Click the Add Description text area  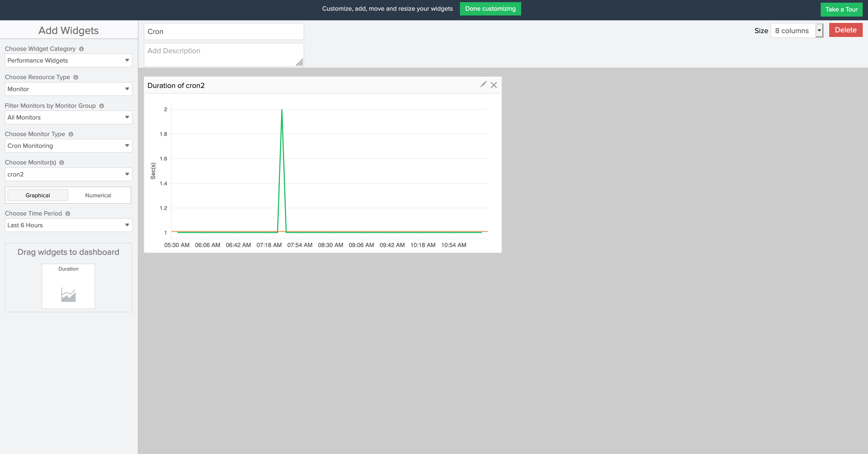(x=223, y=55)
